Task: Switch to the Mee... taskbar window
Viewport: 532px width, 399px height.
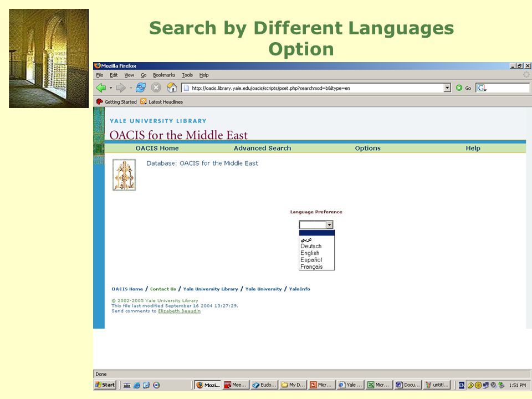Action: [x=236, y=385]
